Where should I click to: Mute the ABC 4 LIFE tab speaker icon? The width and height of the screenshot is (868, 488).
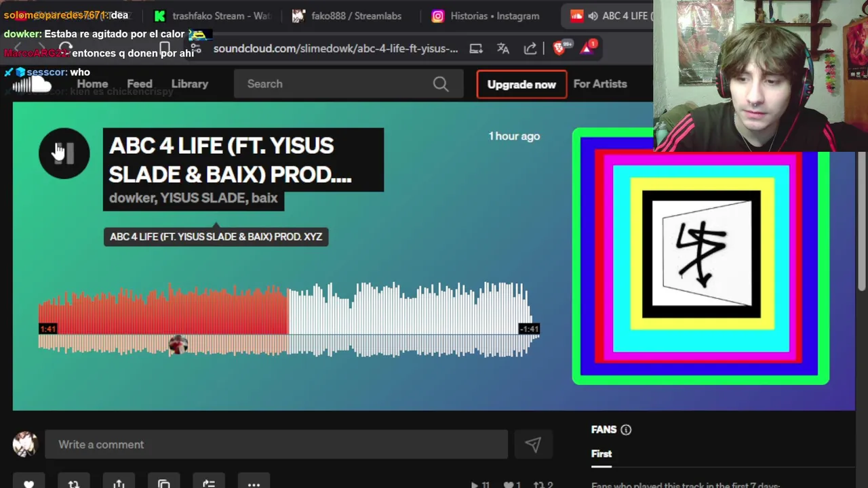pyautogui.click(x=593, y=16)
